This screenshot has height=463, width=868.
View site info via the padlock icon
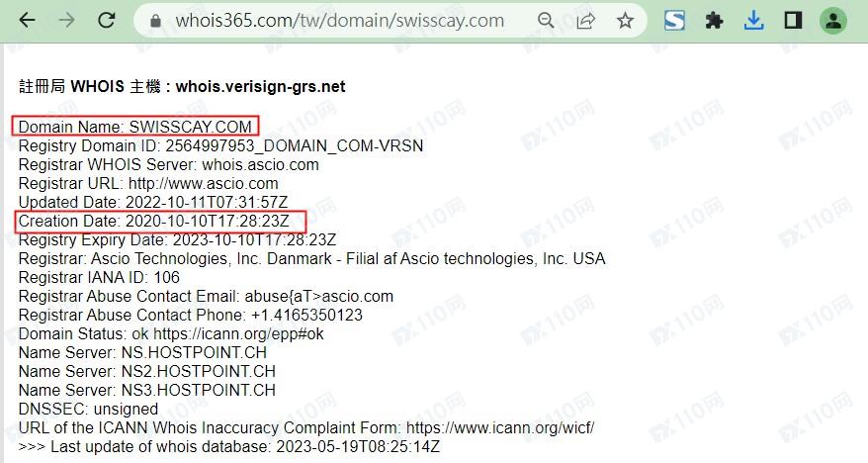pos(155,21)
